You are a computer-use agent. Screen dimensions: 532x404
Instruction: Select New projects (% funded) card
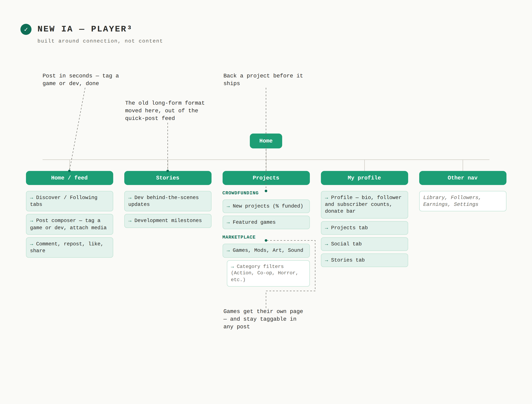[266, 206]
